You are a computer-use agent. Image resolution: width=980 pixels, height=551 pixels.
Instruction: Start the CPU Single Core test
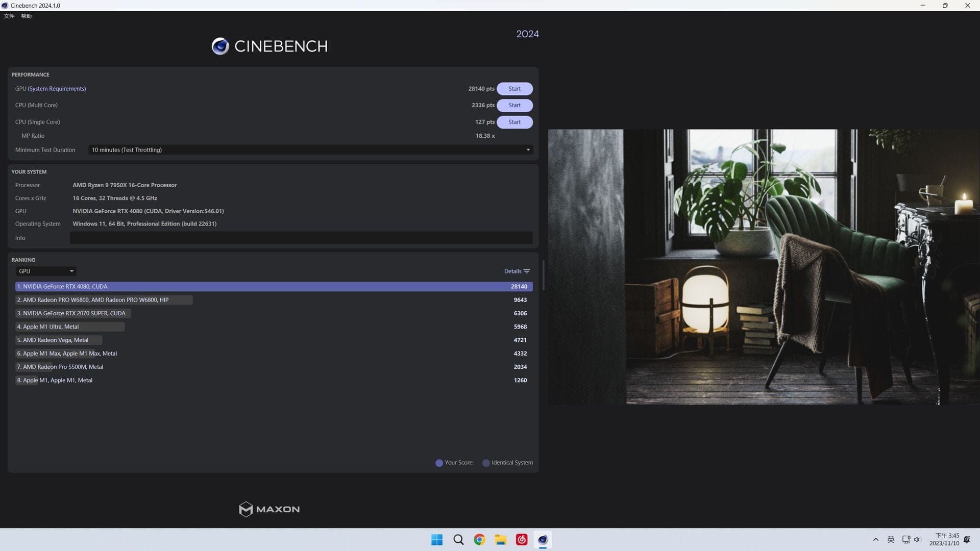coord(514,122)
